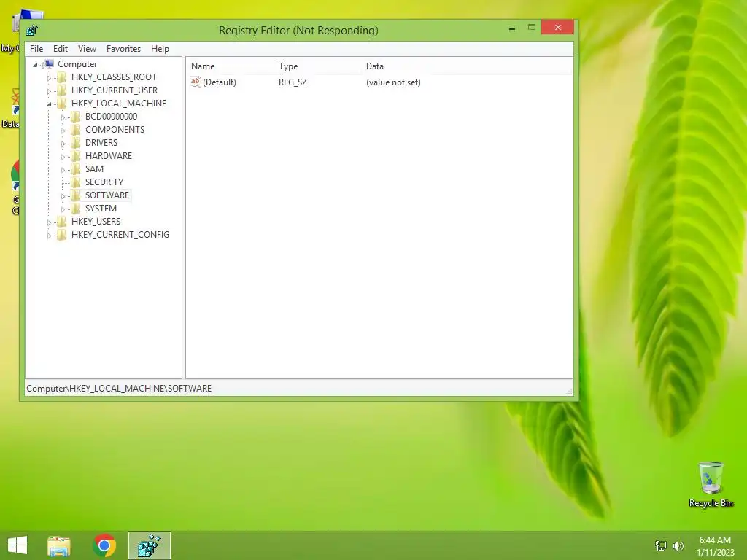This screenshot has width=747, height=560.
Task: Open File Explorer from the taskbar
Action: [59, 545]
